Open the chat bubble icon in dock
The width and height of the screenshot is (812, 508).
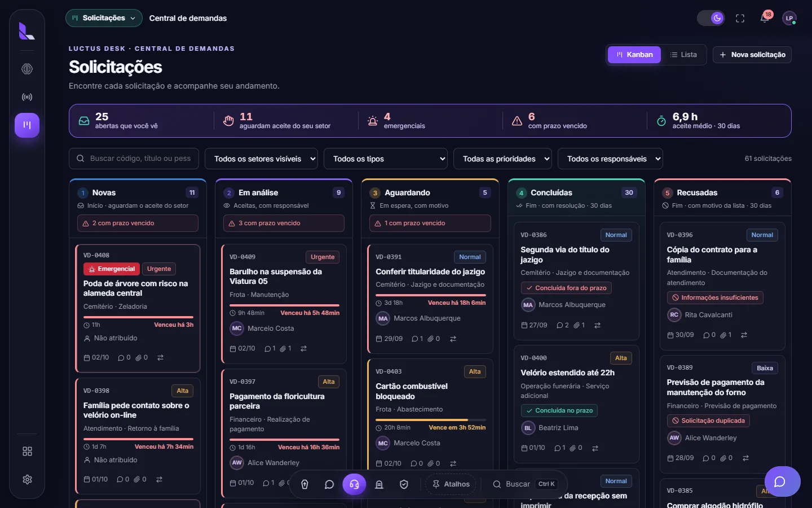click(330, 484)
